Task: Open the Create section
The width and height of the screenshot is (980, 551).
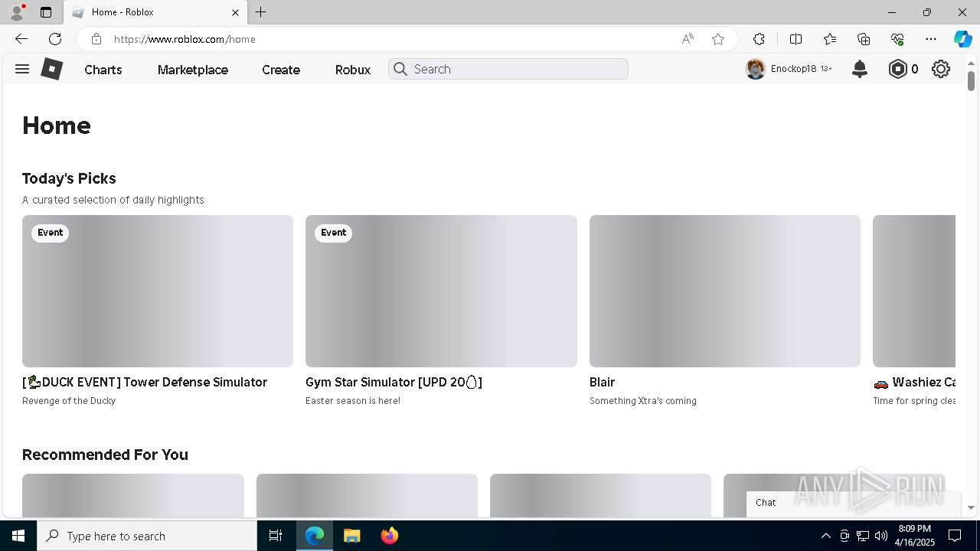Action: tap(281, 70)
